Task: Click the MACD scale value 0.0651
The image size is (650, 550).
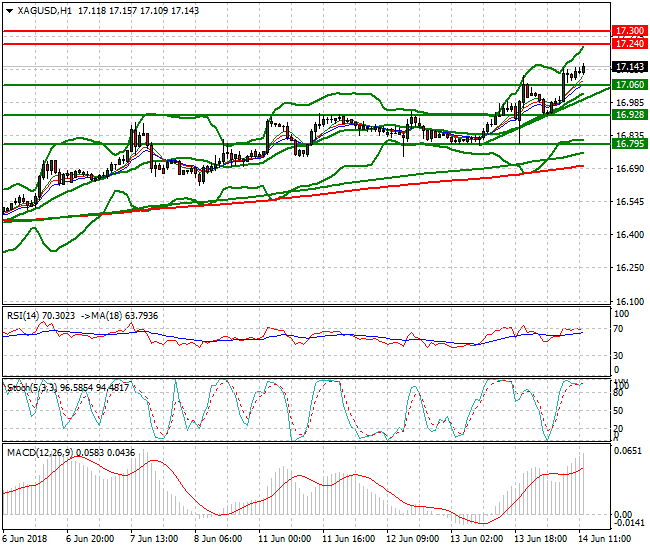Action: [629, 451]
